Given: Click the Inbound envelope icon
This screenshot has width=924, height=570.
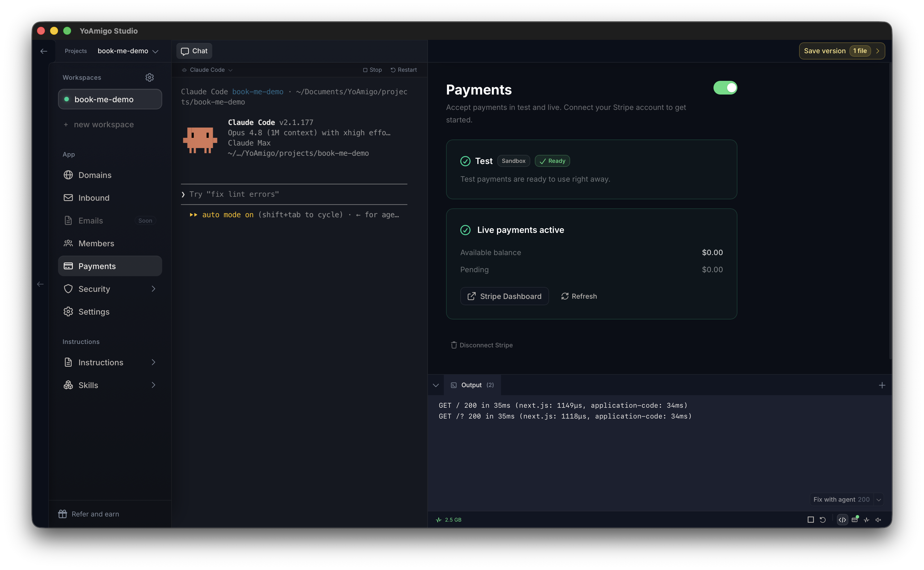Looking at the screenshot, I should pyautogui.click(x=68, y=198).
